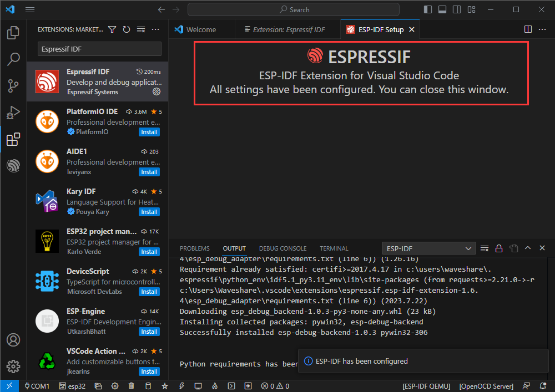Viewport: 555px width, 392px height.
Task: Maximize the panel with the chevron
Action: [528, 248]
